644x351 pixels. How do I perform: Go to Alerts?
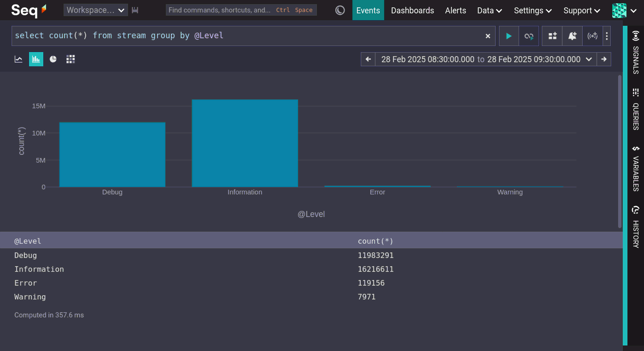tap(456, 10)
